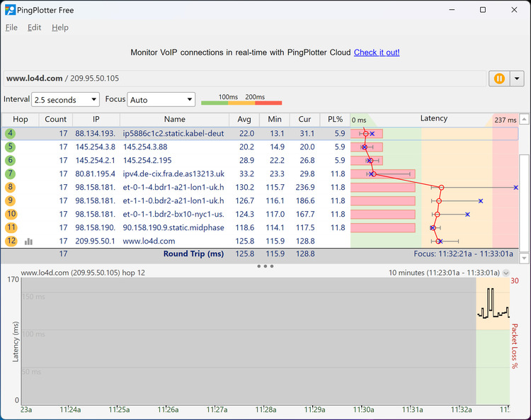Viewport: 531px width, 420px height.
Task: Open the Edit menu
Action: [34, 28]
